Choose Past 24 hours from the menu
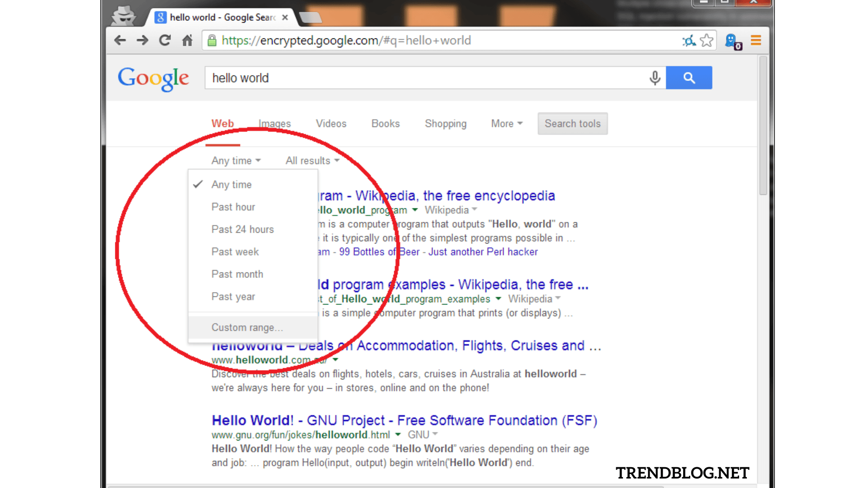 tap(253, 230)
